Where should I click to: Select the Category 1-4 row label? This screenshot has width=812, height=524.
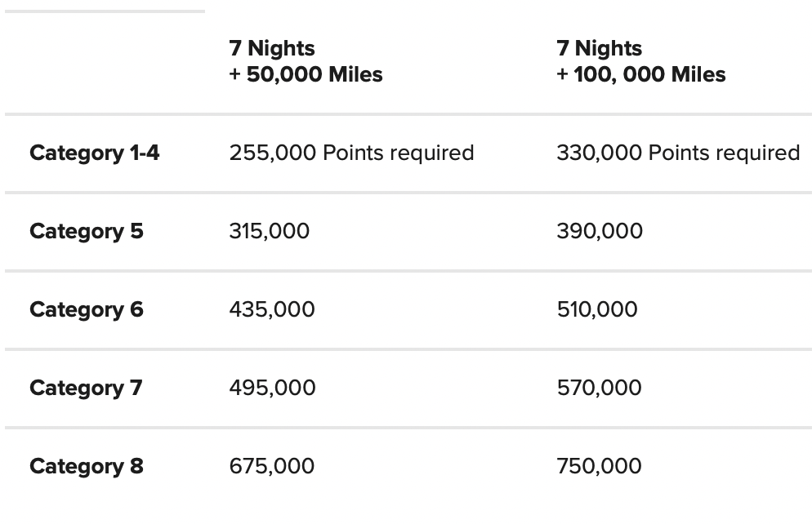pyautogui.click(x=94, y=153)
